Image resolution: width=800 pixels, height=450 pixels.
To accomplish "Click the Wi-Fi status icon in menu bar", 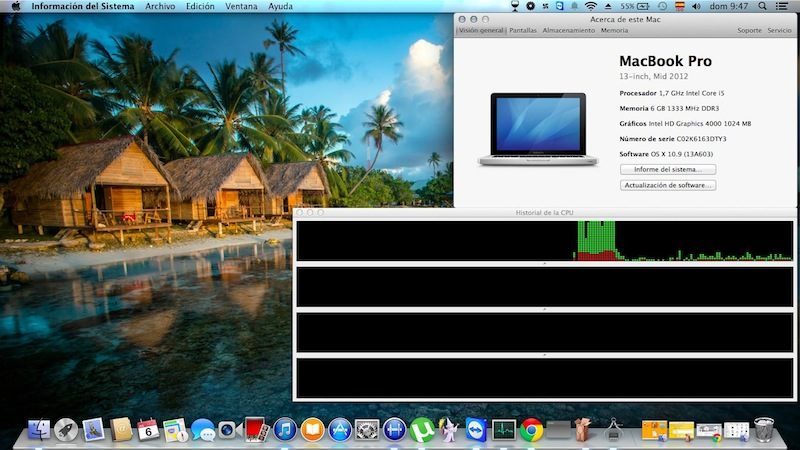I will point(591,6).
